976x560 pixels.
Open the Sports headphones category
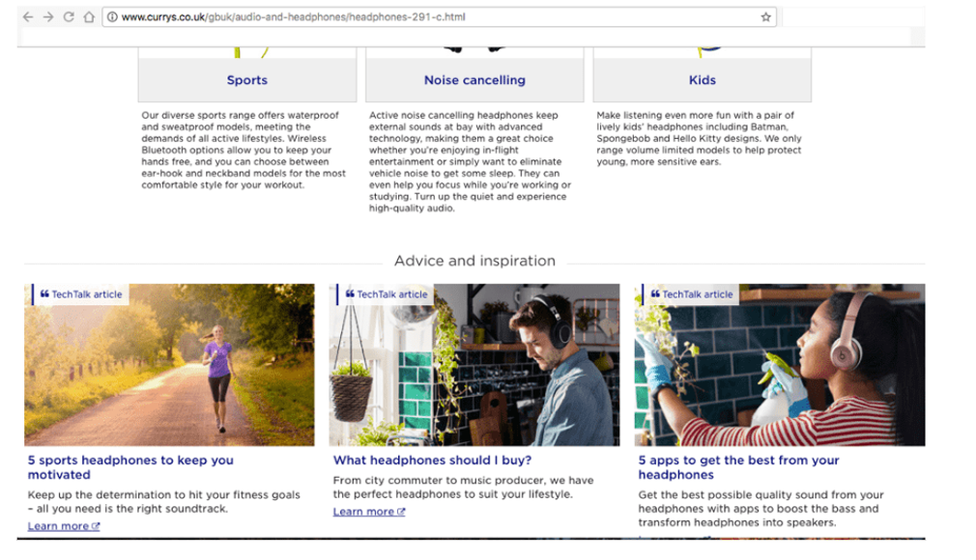[247, 80]
